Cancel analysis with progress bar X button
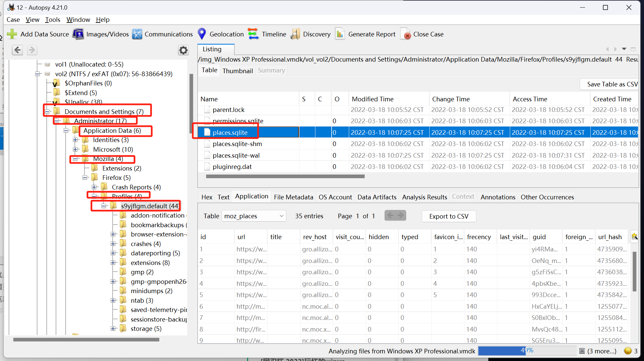Image resolution: width=644 pixels, height=361 pixels. click(582, 351)
